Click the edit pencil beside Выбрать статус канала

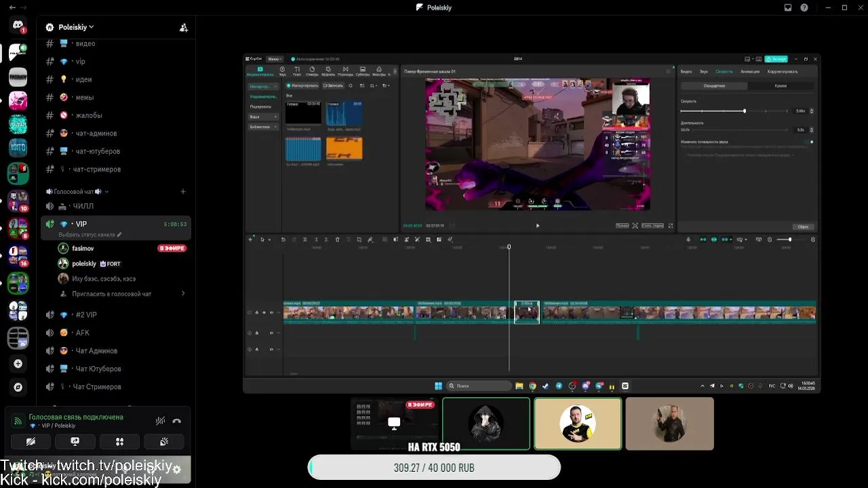point(119,235)
